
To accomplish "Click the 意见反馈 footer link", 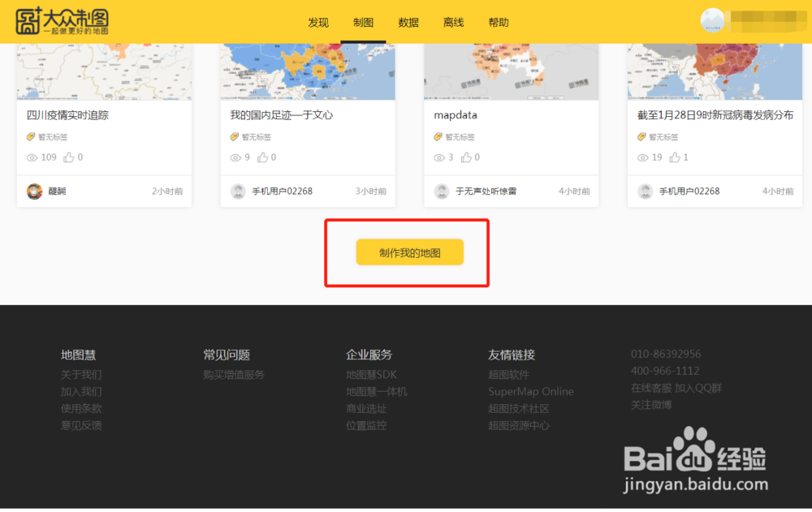I will (81, 425).
